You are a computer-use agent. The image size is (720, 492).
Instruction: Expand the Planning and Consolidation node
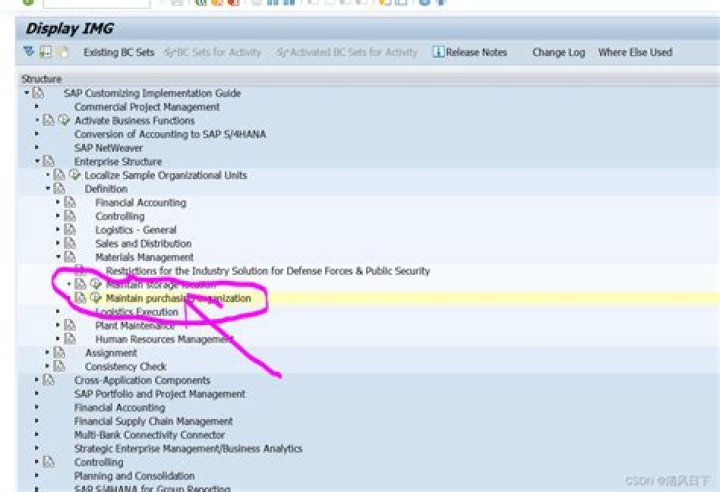tap(37, 475)
